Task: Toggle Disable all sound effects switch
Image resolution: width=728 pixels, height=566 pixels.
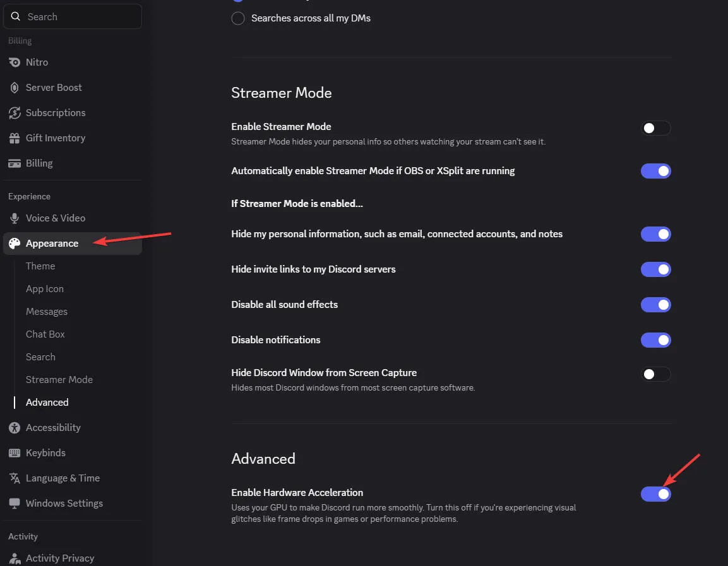Action: pyautogui.click(x=655, y=305)
